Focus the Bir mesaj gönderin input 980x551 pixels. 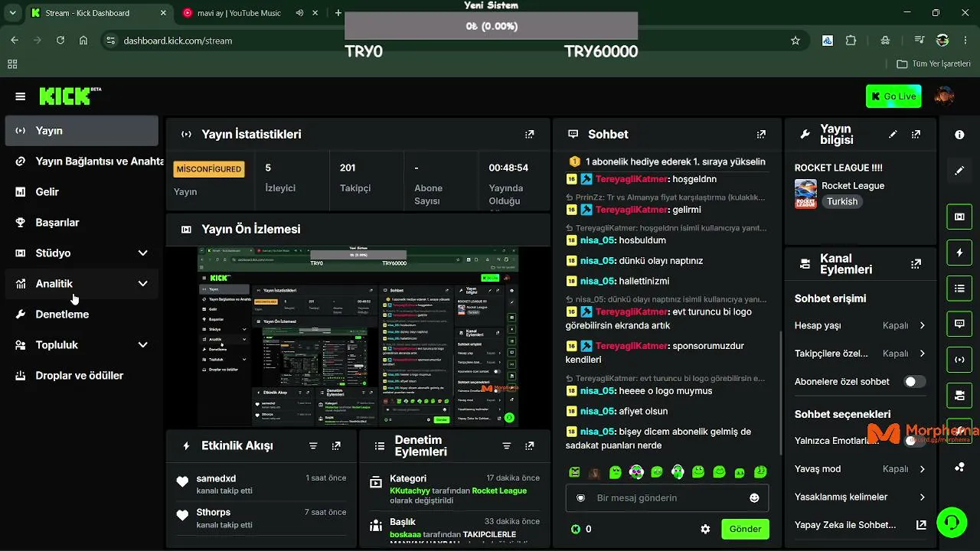click(x=667, y=497)
